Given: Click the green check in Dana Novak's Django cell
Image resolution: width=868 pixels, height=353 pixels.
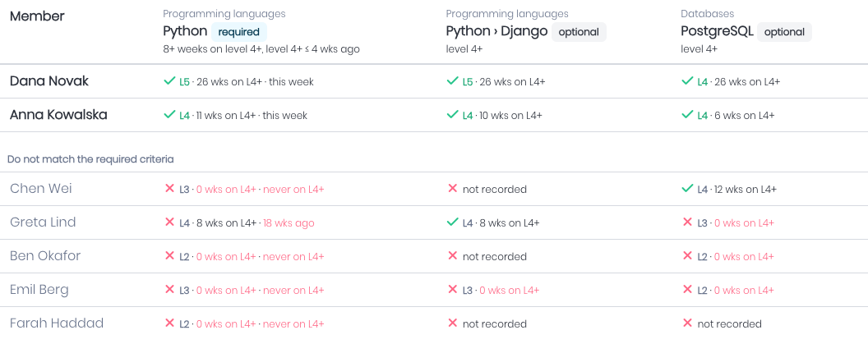Looking at the screenshot, I should [x=452, y=81].
